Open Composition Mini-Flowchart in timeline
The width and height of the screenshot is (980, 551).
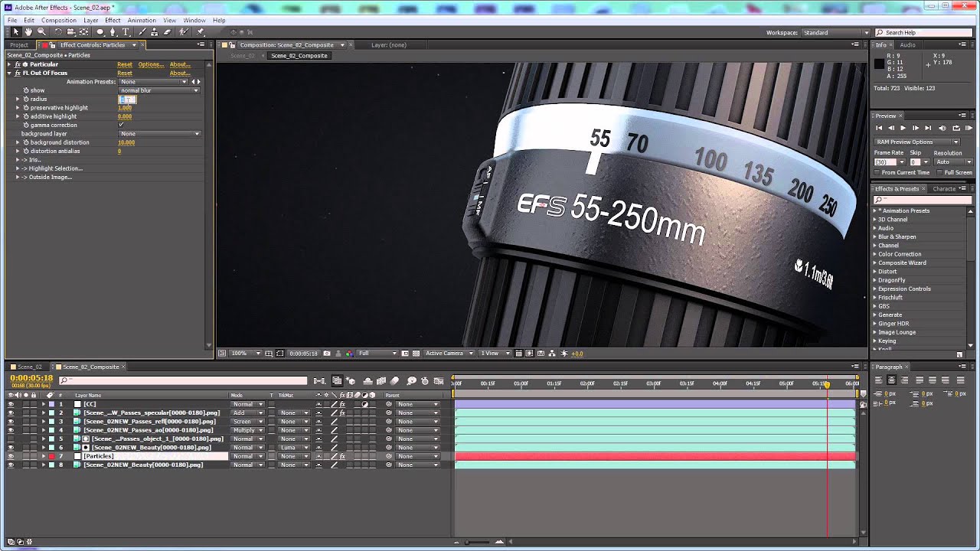(319, 380)
